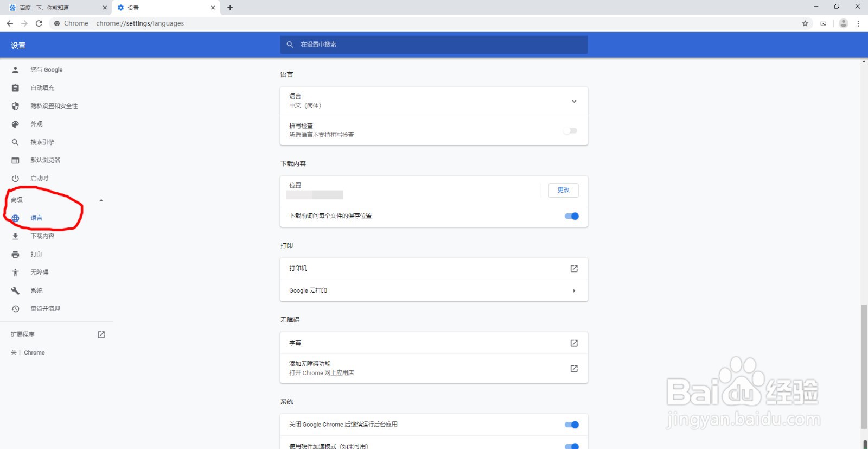Click the 字幕 row text
Image resolution: width=868 pixels, height=449 pixels.
(295, 343)
